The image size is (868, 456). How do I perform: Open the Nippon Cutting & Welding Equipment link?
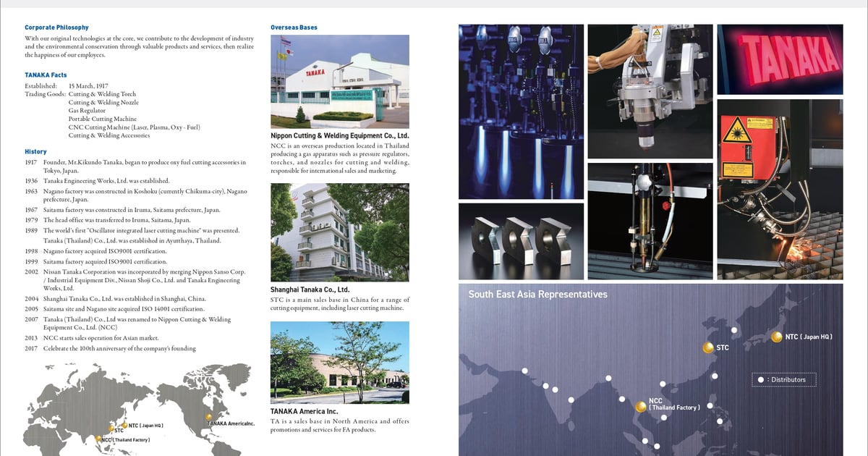pyautogui.click(x=339, y=135)
